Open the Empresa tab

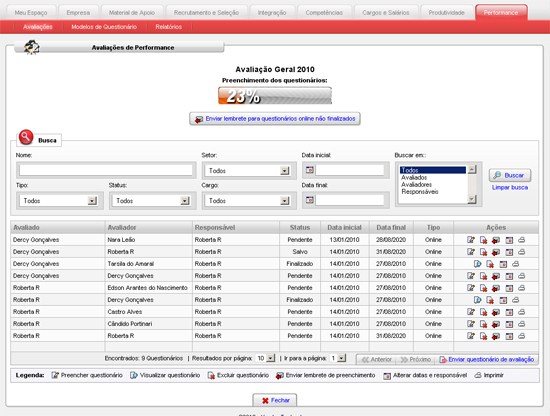coord(78,13)
